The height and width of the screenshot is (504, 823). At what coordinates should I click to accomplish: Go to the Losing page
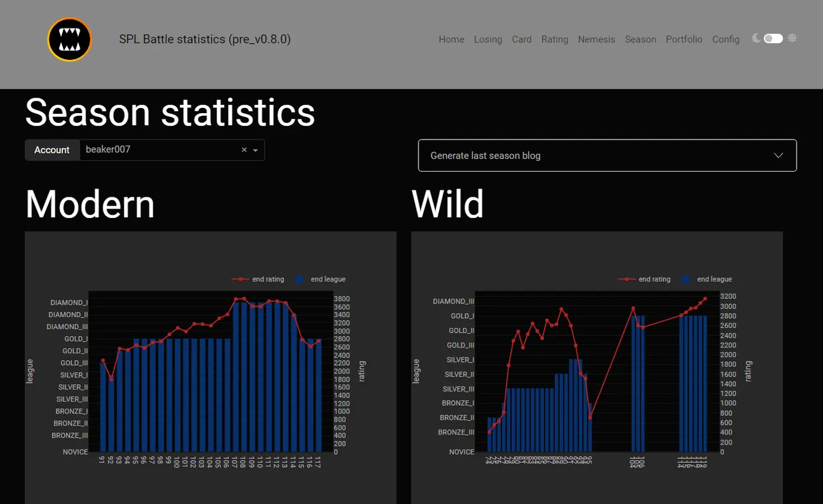(x=488, y=39)
